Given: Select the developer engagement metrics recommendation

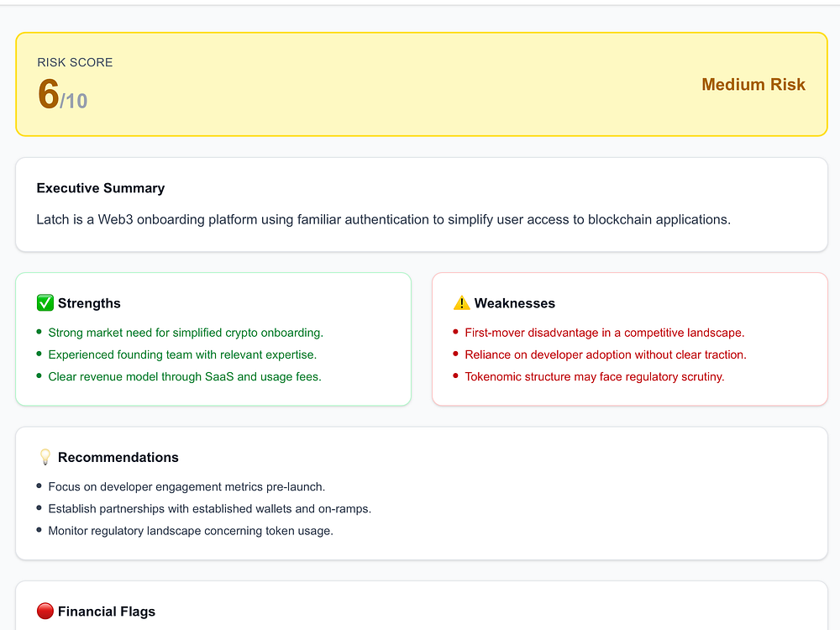Looking at the screenshot, I should [x=186, y=486].
